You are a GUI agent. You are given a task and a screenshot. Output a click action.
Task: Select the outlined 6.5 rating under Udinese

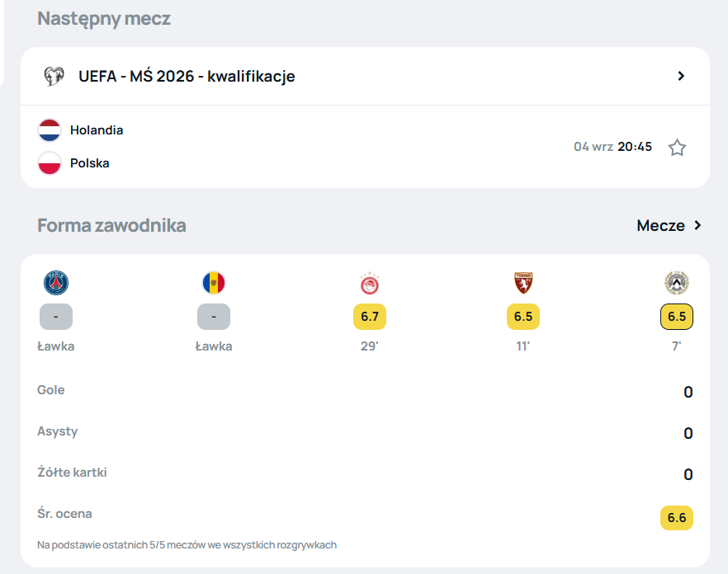(x=677, y=317)
